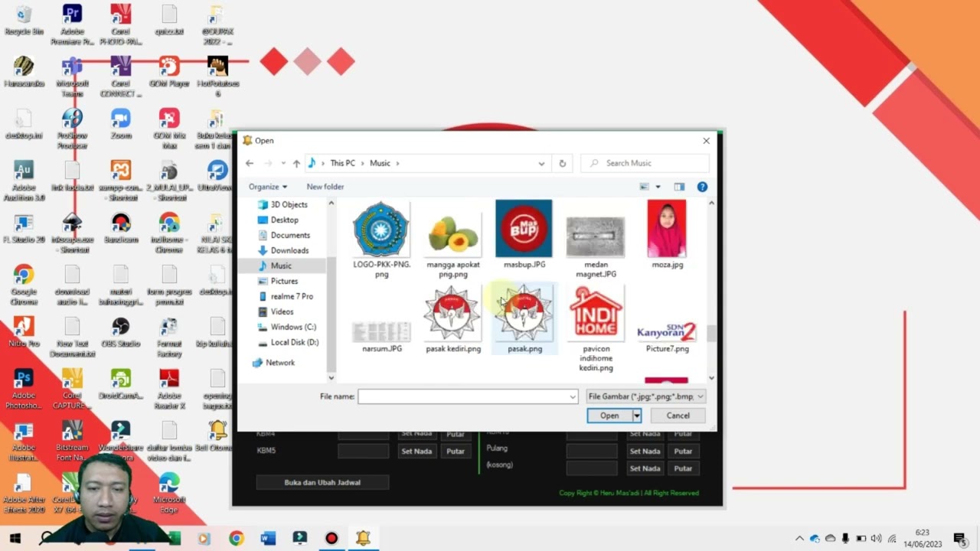980x551 pixels.
Task: Open ProShow Producer desktop icon
Action: 72,129
